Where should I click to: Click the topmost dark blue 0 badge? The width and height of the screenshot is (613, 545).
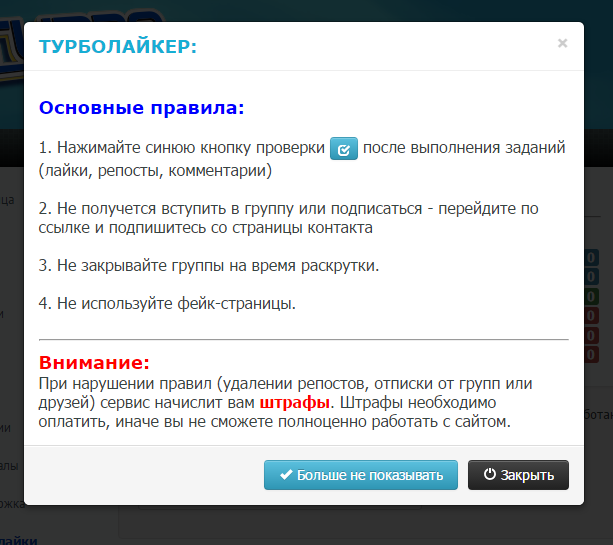click(x=592, y=259)
